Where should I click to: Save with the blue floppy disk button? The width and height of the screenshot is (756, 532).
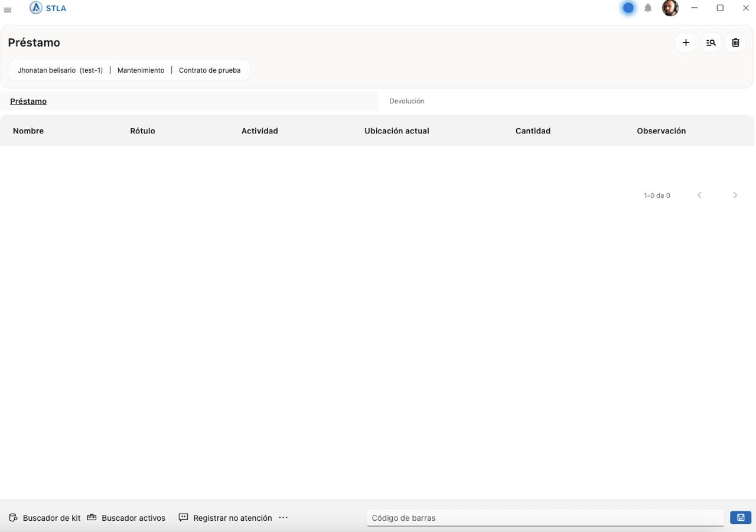741,517
